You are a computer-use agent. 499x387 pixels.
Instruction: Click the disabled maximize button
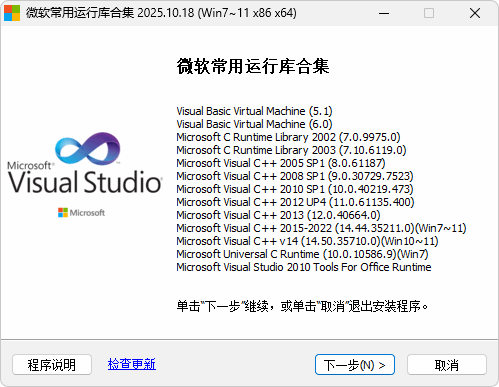(x=429, y=13)
